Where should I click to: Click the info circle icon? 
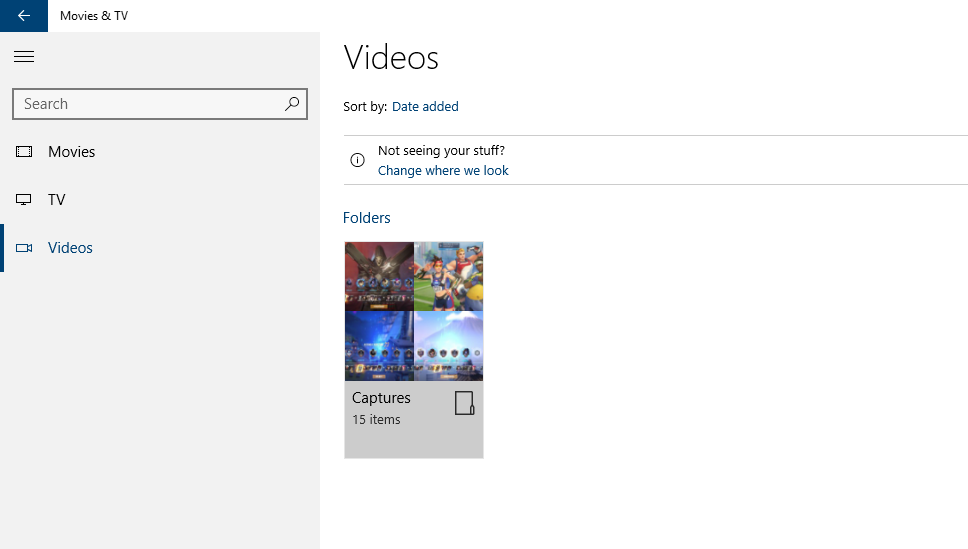(x=357, y=160)
